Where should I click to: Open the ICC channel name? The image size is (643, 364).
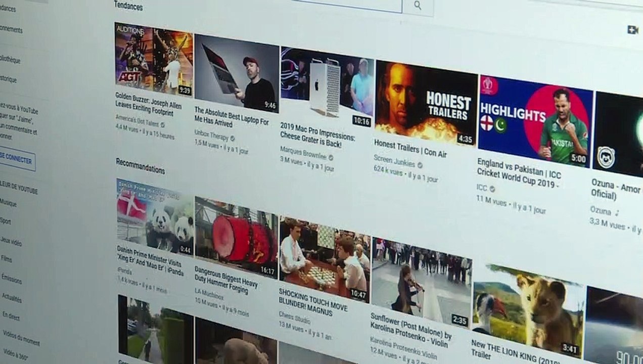(x=481, y=188)
